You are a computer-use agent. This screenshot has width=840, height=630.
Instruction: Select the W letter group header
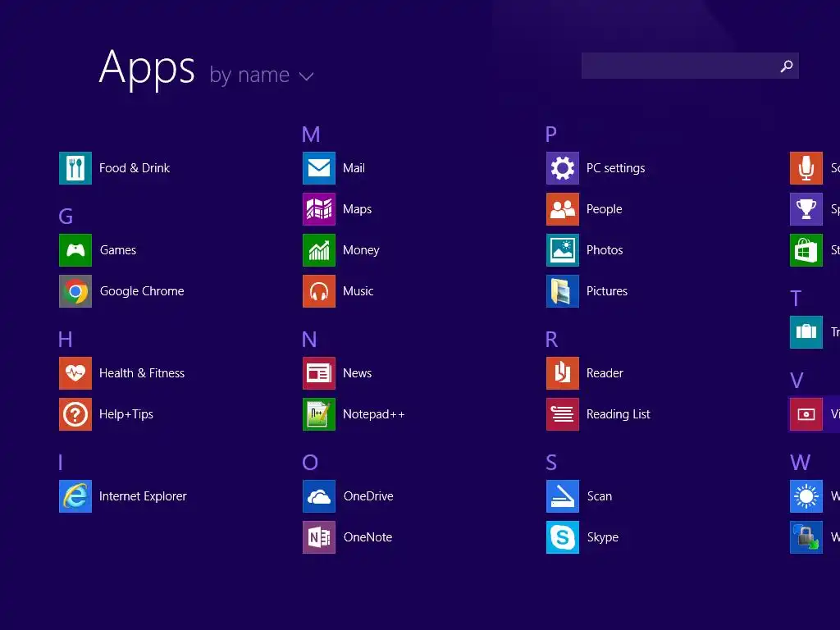801,463
